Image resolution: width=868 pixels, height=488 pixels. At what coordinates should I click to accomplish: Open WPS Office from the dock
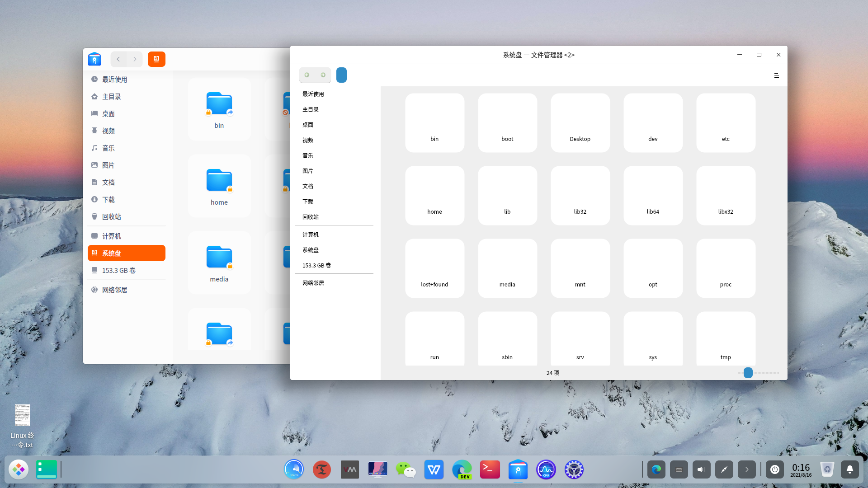[434, 469]
